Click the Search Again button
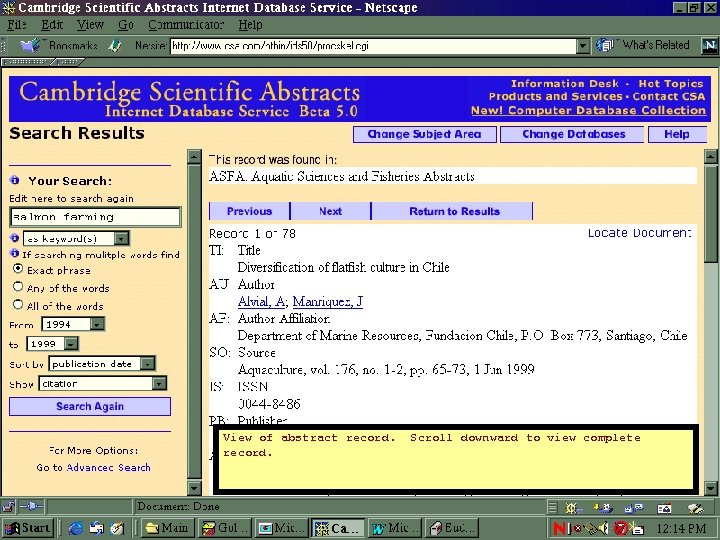Screen dimensions: 720x540 pos(90,406)
